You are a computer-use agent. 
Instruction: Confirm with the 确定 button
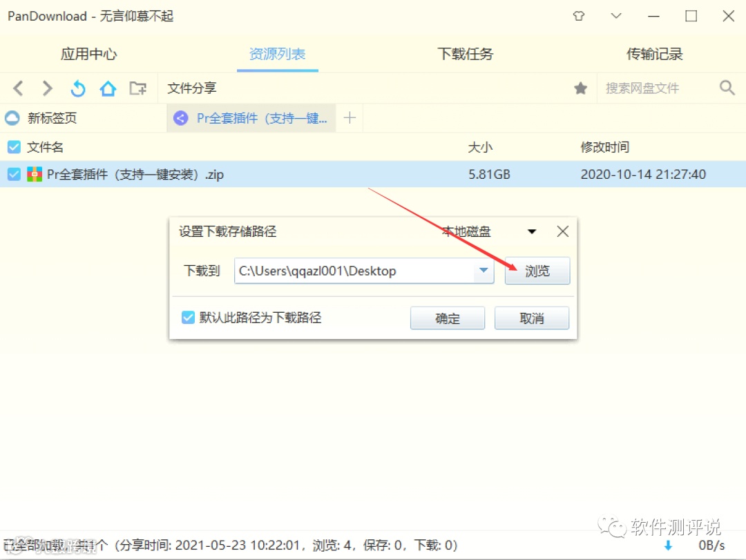click(447, 318)
